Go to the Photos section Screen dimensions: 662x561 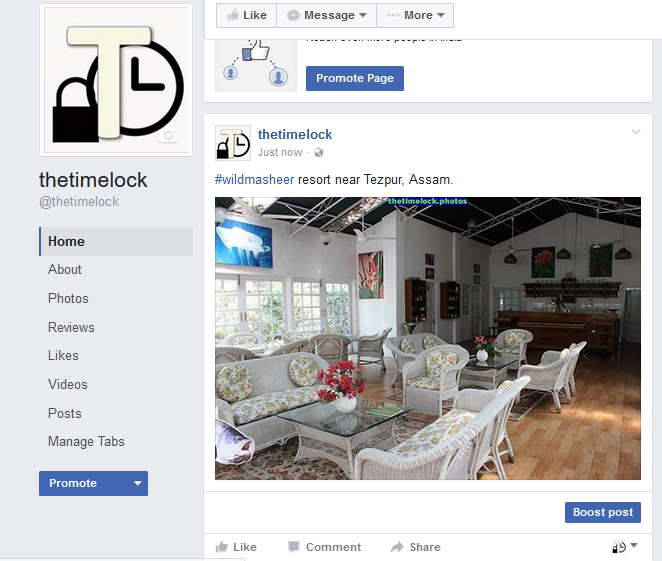[68, 298]
